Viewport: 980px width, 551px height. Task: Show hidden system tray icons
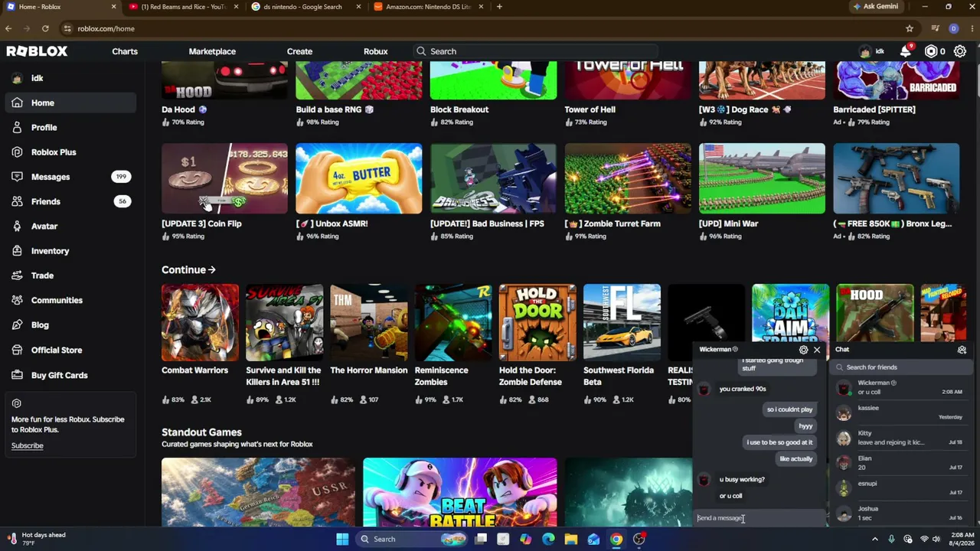click(875, 539)
